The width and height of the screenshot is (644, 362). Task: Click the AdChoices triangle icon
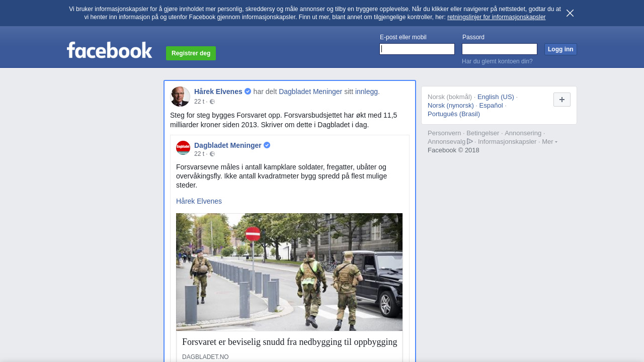pyautogui.click(x=470, y=142)
